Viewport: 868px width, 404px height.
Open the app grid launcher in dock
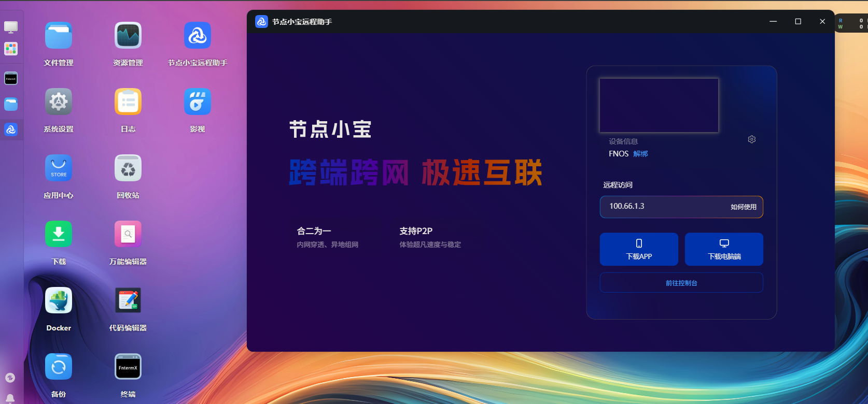(x=11, y=49)
